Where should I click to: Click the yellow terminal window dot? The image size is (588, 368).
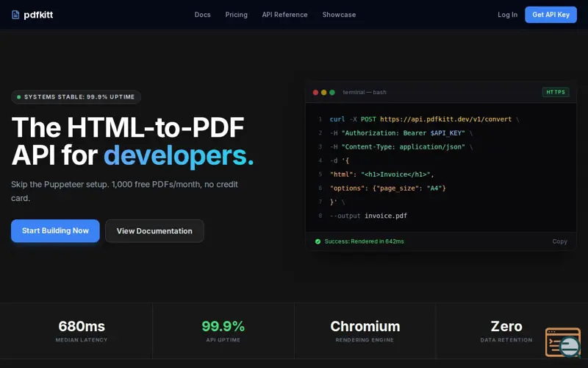(x=323, y=93)
